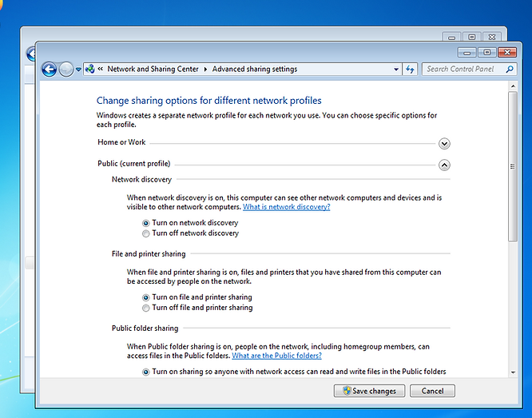
Task: Click the Public folder sharing heading
Action: [145, 328]
